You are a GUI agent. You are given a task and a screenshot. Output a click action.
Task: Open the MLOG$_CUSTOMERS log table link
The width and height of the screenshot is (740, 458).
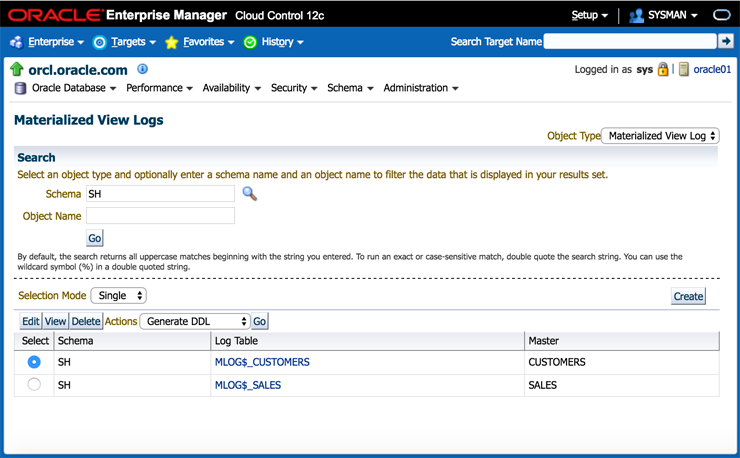[x=262, y=362]
